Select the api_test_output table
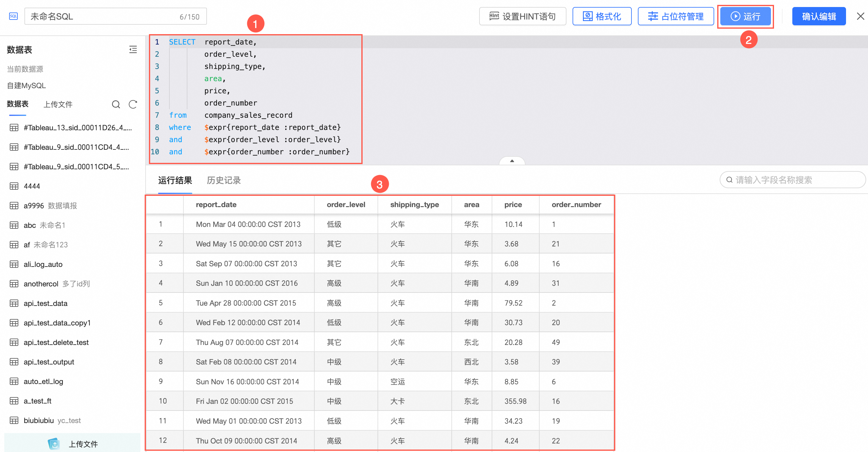 49,362
